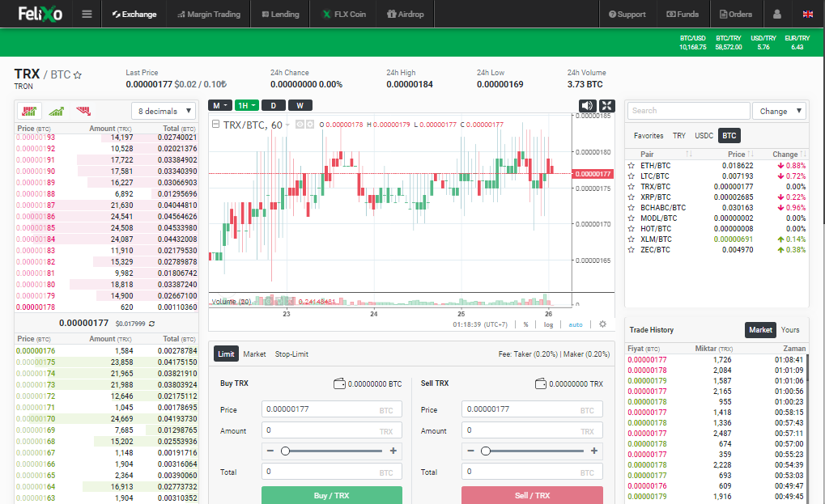Image resolution: width=825 pixels, height=504 pixels.
Task: Show only sell orders view icon
Action: point(83,111)
